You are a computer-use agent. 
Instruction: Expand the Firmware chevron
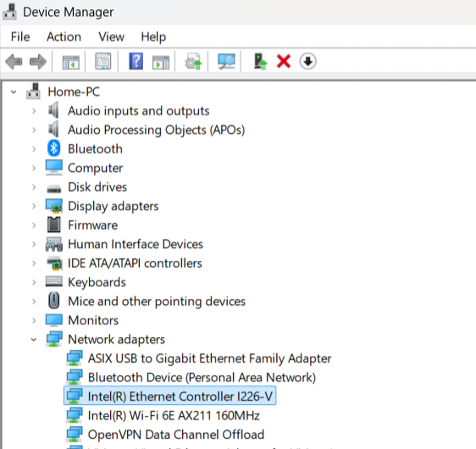[x=34, y=225]
